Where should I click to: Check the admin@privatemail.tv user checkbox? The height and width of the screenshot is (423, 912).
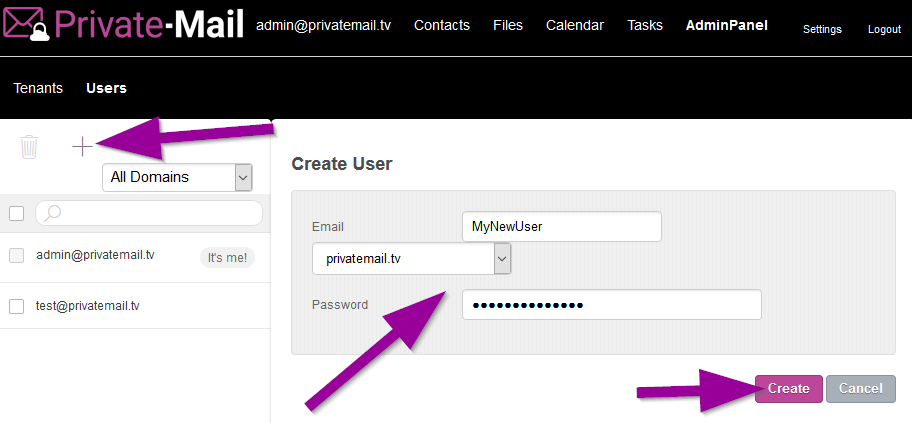(x=16, y=256)
